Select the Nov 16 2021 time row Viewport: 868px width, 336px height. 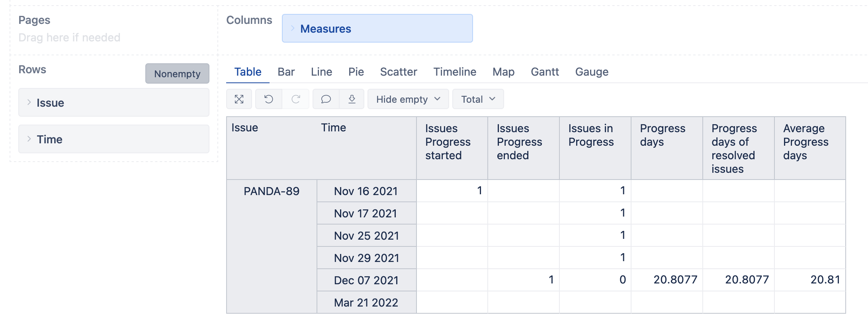coord(366,191)
